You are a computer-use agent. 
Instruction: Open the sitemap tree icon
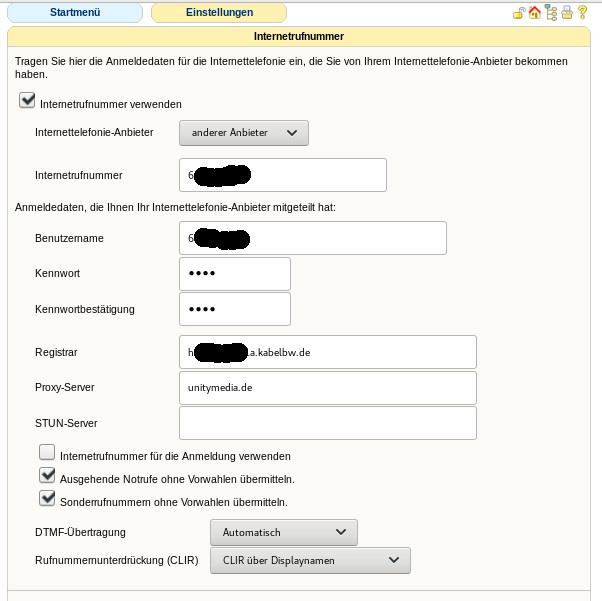[551, 13]
